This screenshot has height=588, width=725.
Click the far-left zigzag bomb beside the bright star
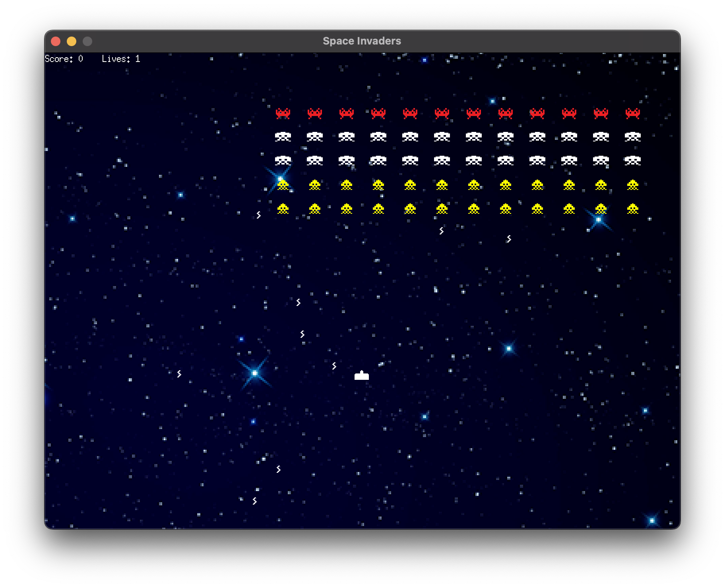coord(179,373)
